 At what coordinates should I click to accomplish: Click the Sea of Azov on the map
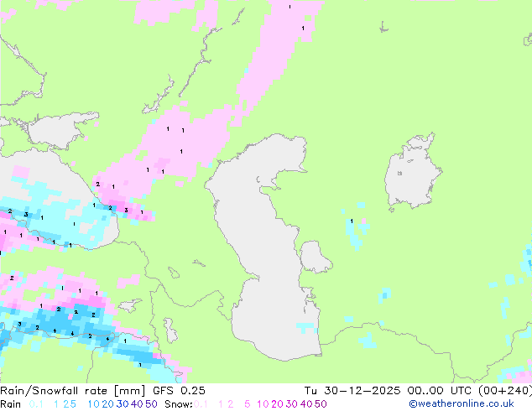[x=61, y=131]
